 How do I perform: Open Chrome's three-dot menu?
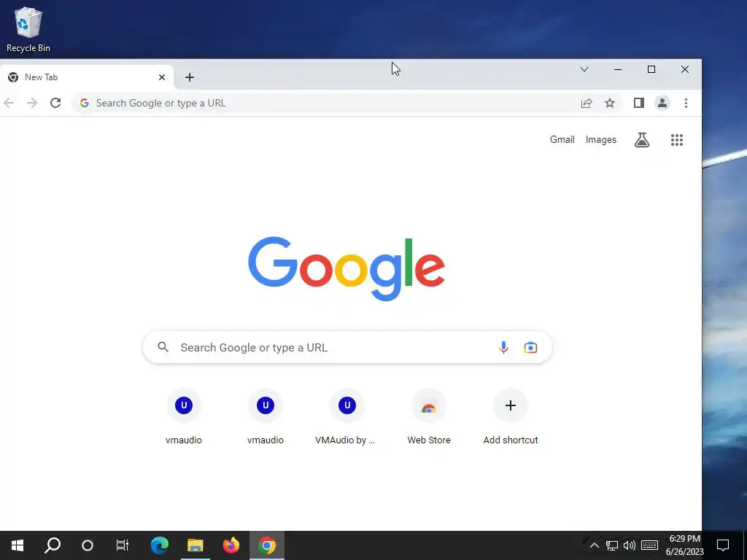click(686, 103)
